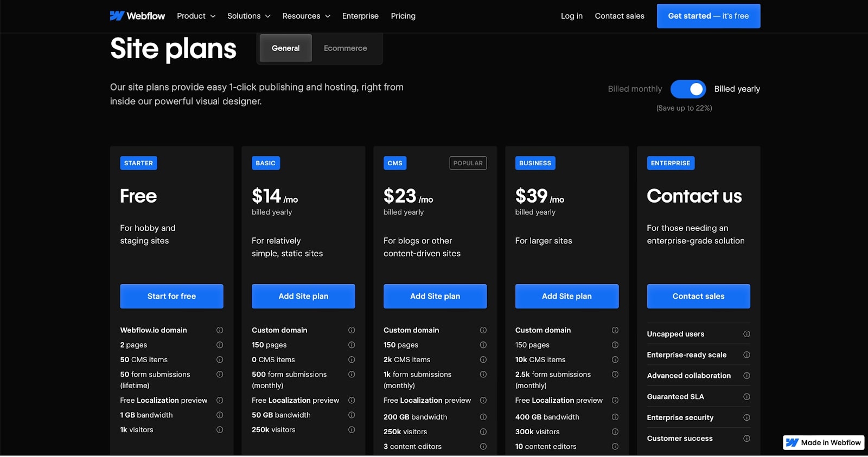Screen dimensions: 868x457
Task: Open info icon for 10k CMS items
Action: [x=615, y=359]
